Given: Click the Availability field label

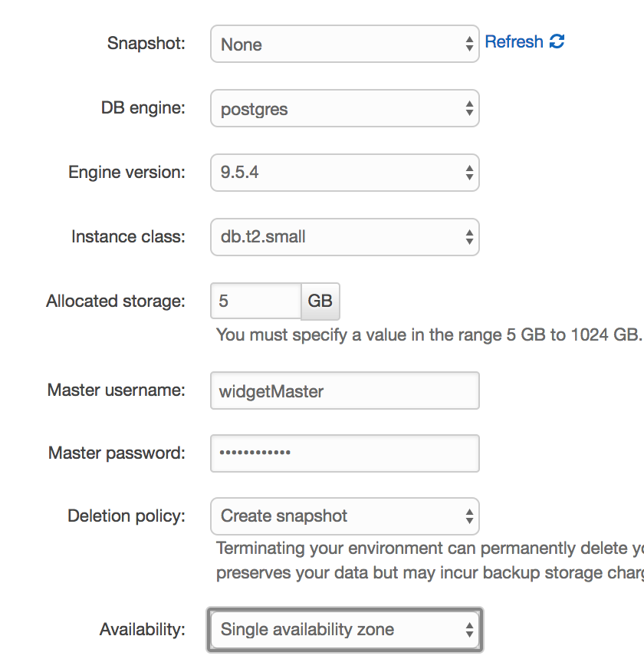Looking at the screenshot, I should tap(142, 630).
